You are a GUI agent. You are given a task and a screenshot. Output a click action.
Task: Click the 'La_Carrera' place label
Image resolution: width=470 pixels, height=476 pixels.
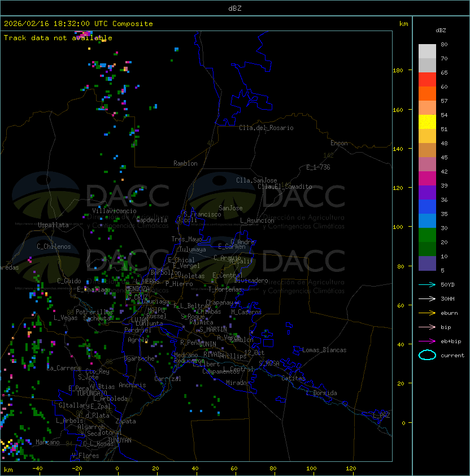click(64, 368)
